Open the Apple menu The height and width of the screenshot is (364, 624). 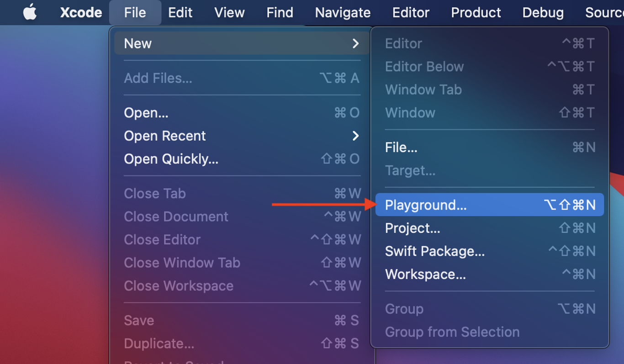click(x=30, y=12)
